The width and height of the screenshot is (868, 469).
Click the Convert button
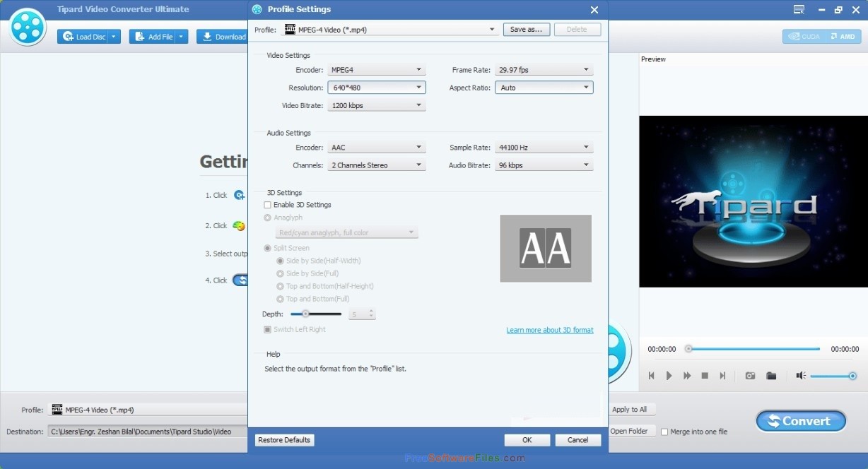pyautogui.click(x=801, y=421)
